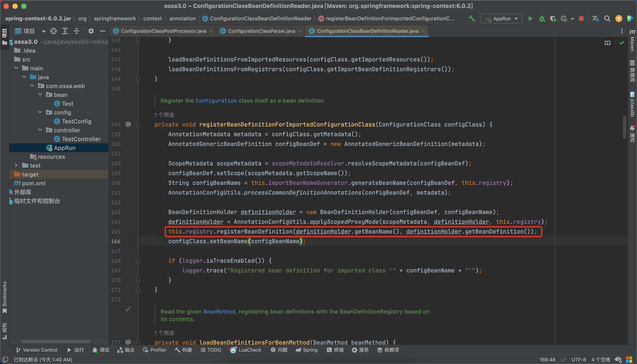This screenshot has height=364, width=637.
Task: Stop the running process with red square
Action: click(581, 19)
